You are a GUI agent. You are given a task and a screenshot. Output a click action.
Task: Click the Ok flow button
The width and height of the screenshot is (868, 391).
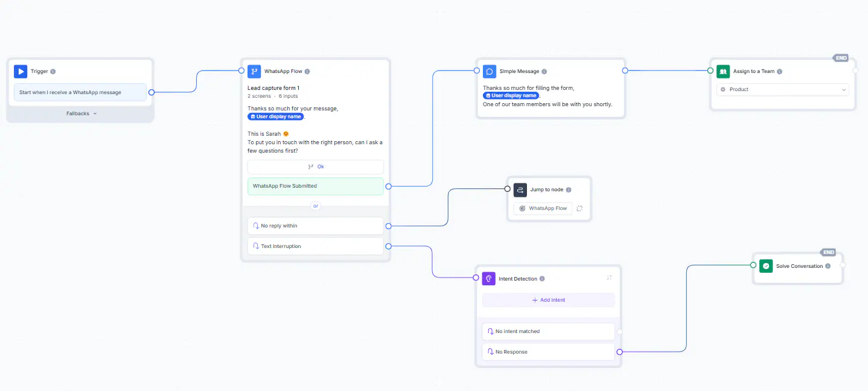316,167
